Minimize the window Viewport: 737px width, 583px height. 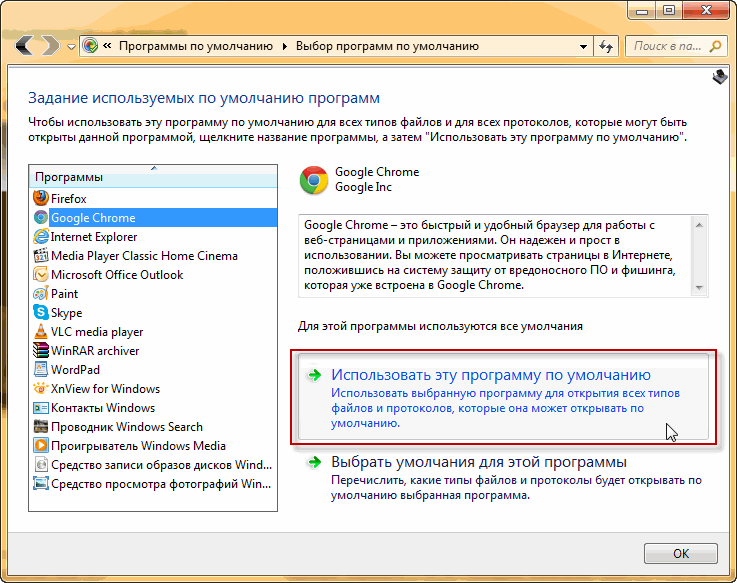click(642, 10)
